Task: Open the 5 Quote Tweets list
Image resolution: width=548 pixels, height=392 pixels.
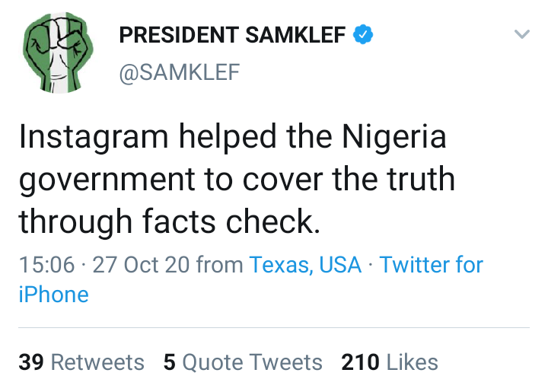Action: (x=243, y=362)
